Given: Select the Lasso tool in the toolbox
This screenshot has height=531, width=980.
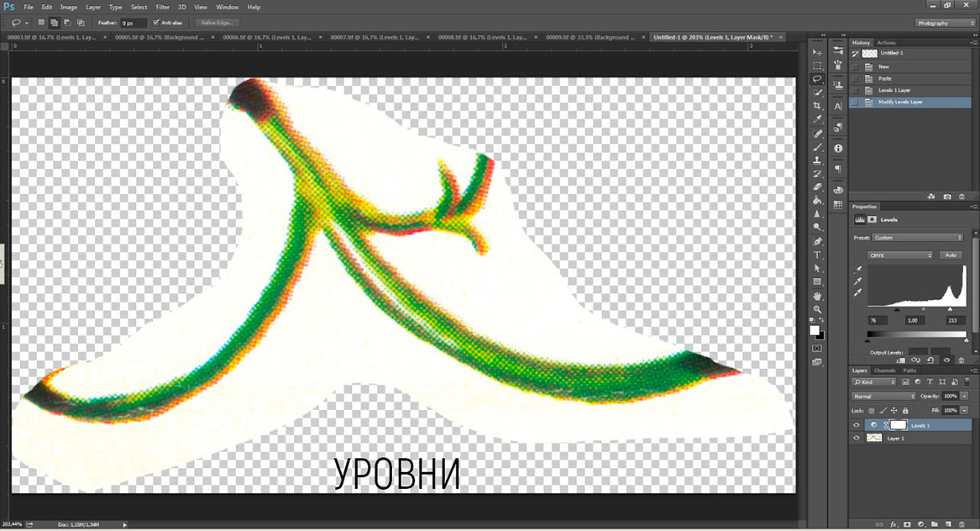Looking at the screenshot, I should 817,80.
